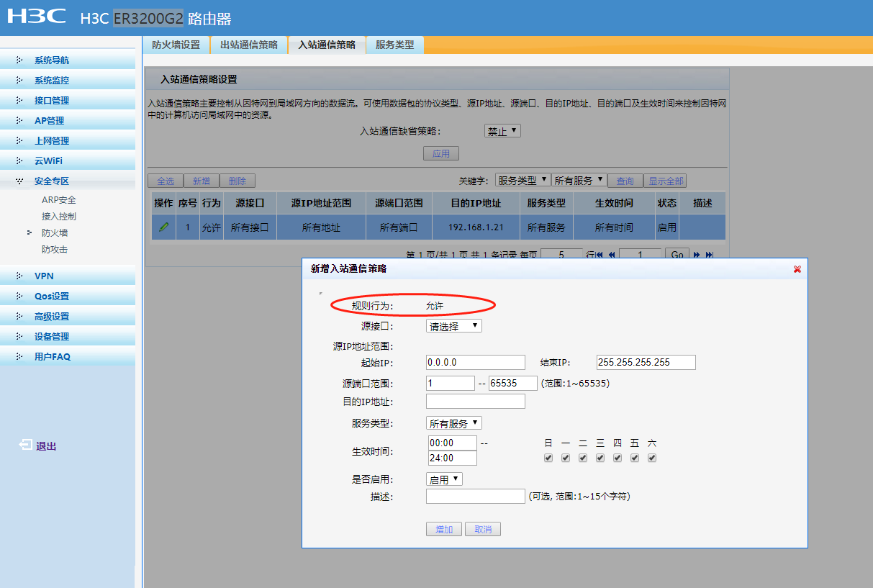Screen dimensions: 873x588
Task: Click the 显示全部 button
Action: [665, 181]
